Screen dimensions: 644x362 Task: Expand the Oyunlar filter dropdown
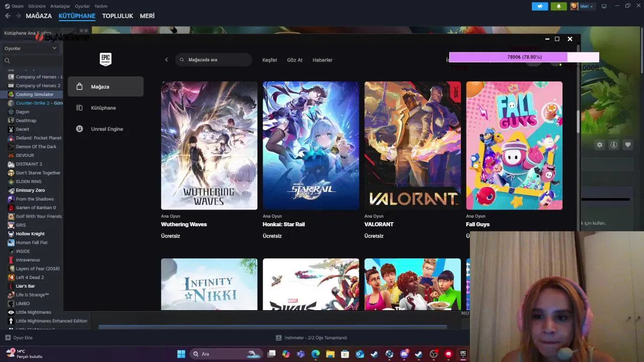coord(30,48)
